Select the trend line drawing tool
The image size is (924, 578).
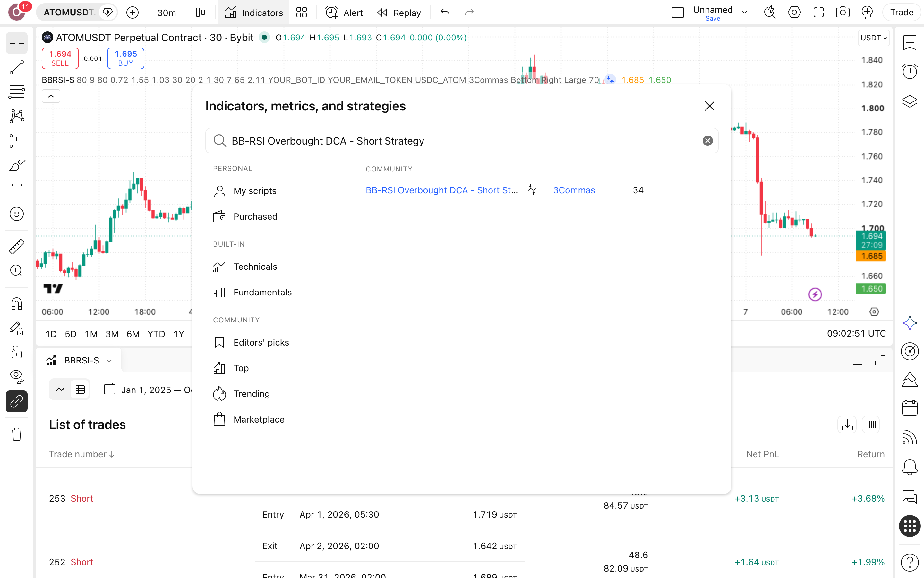pyautogui.click(x=16, y=68)
